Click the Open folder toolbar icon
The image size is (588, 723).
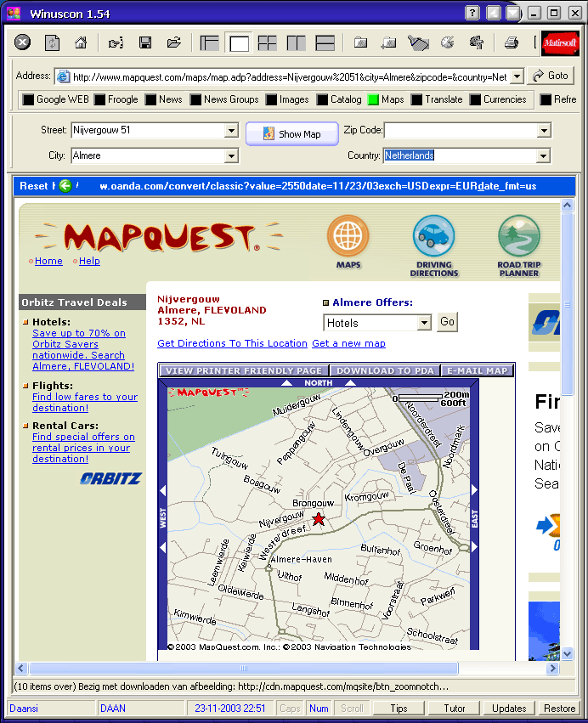tap(174, 42)
